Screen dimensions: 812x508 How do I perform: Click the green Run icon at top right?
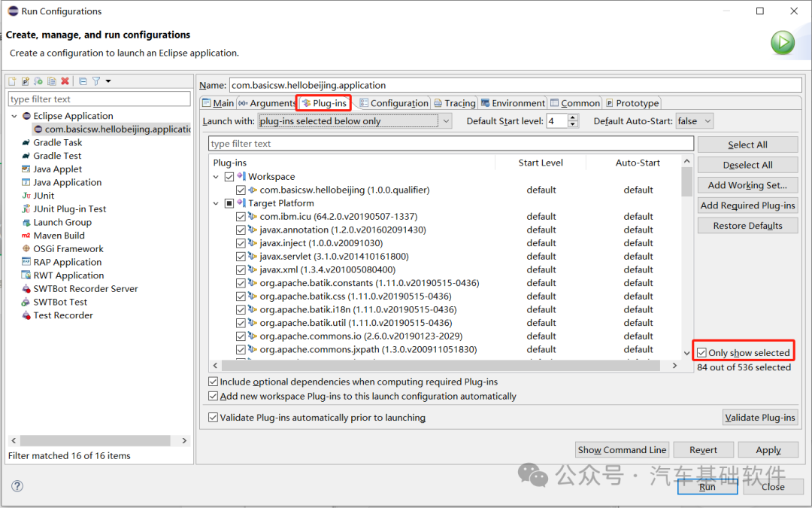click(783, 42)
